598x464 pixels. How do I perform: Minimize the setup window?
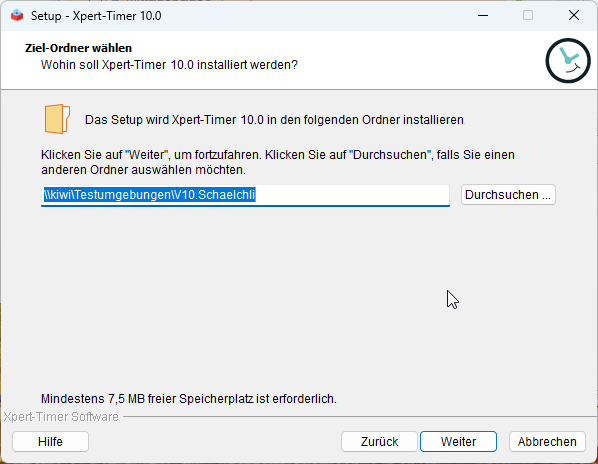[x=483, y=16]
